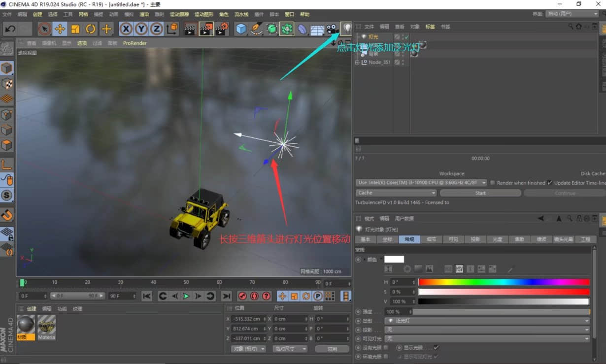Switch the coordinate system icon
This screenshot has height=364, width=606.
172,29
